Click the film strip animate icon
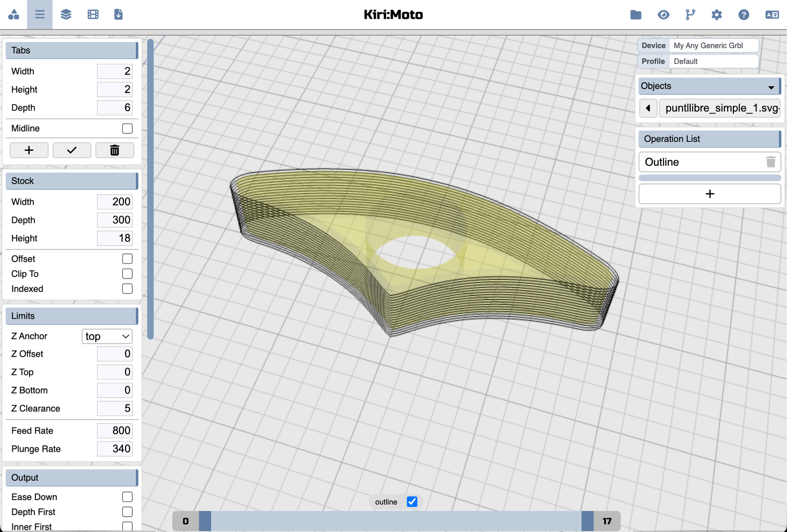Image resolution: width=787 pixels, height=532 pixels. tap(93, 15)
